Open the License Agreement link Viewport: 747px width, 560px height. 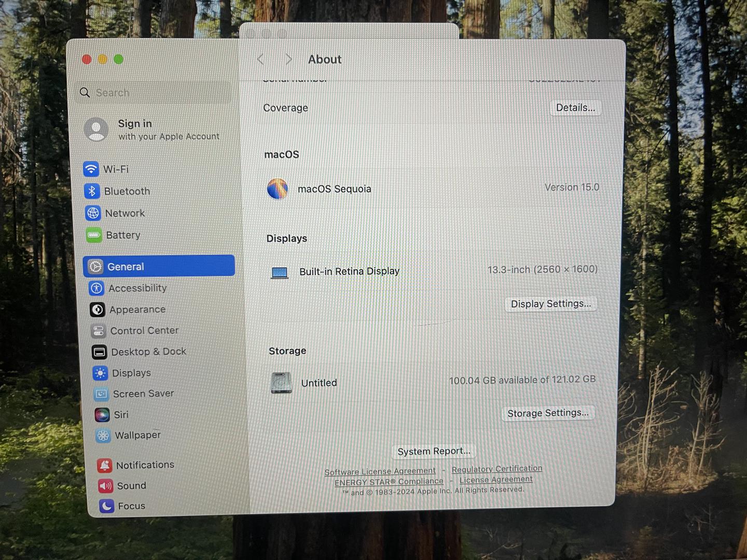[x=496, y=480]
